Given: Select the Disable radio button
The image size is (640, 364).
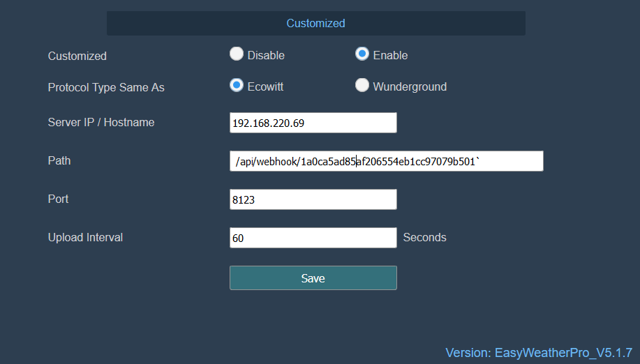Looking at the screenshot, I should tap(237, 54).
